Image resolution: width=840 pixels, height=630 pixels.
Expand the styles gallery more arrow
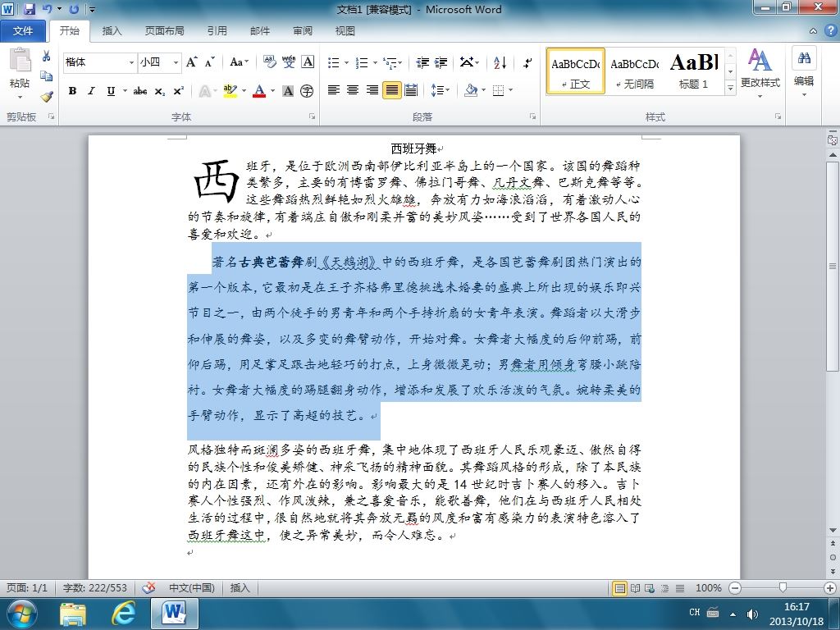coord(730,87)
